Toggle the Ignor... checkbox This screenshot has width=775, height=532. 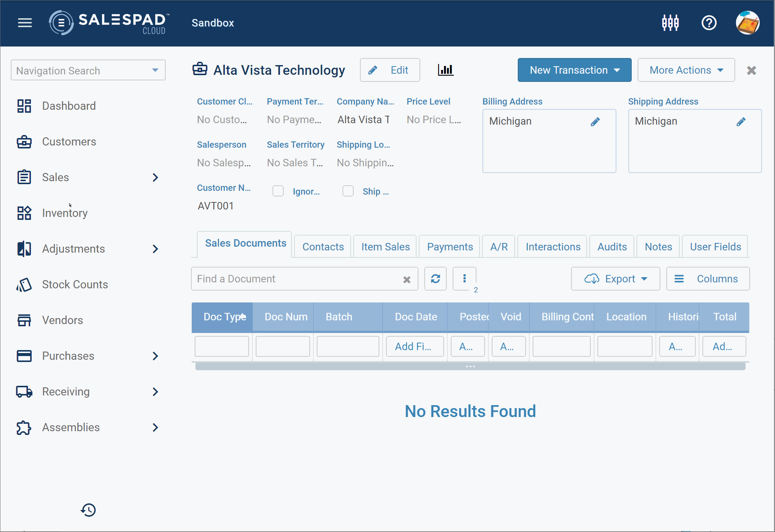pos(278,191)
